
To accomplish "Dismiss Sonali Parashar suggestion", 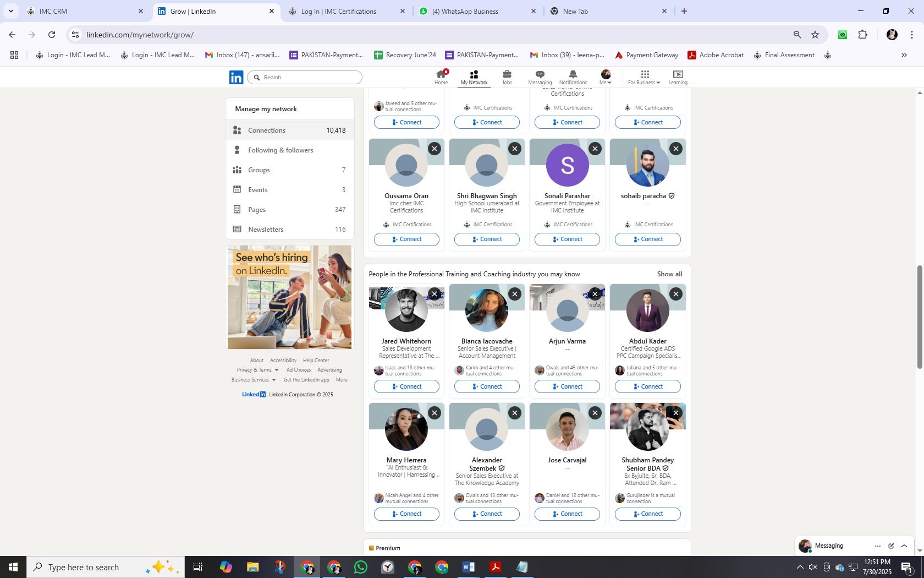I will point(595,149).
